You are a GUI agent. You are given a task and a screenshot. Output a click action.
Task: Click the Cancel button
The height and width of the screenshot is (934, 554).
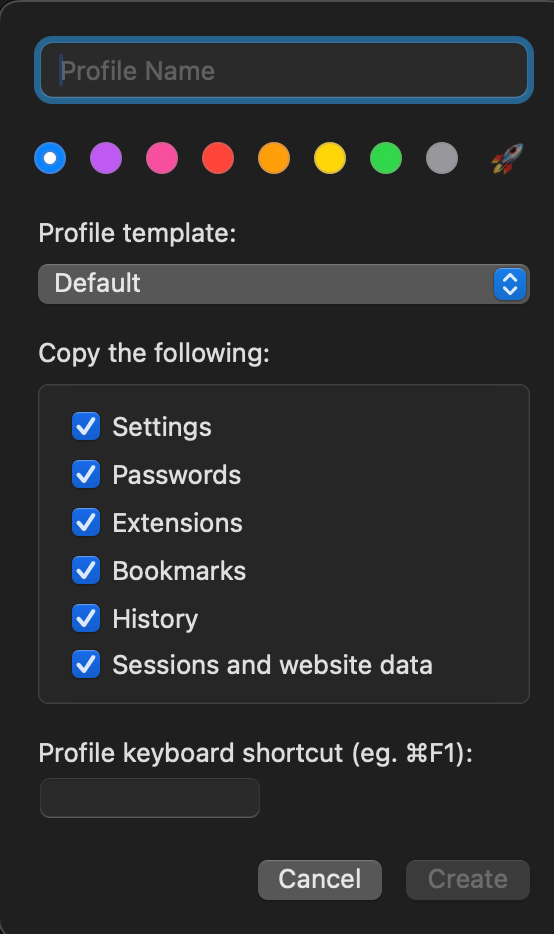(320, 879)
